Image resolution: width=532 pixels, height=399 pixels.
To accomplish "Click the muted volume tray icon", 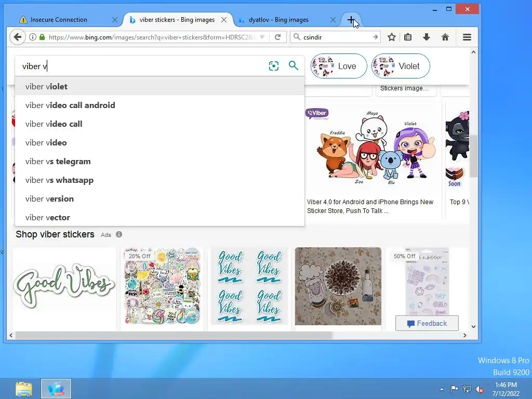I will [480, 389].
